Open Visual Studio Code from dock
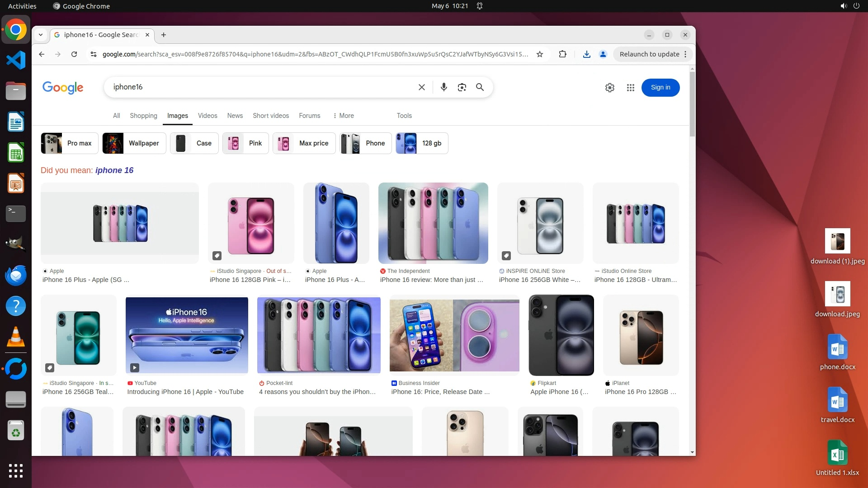This screenshot has height=488, width=868. [x=16, y=60]
